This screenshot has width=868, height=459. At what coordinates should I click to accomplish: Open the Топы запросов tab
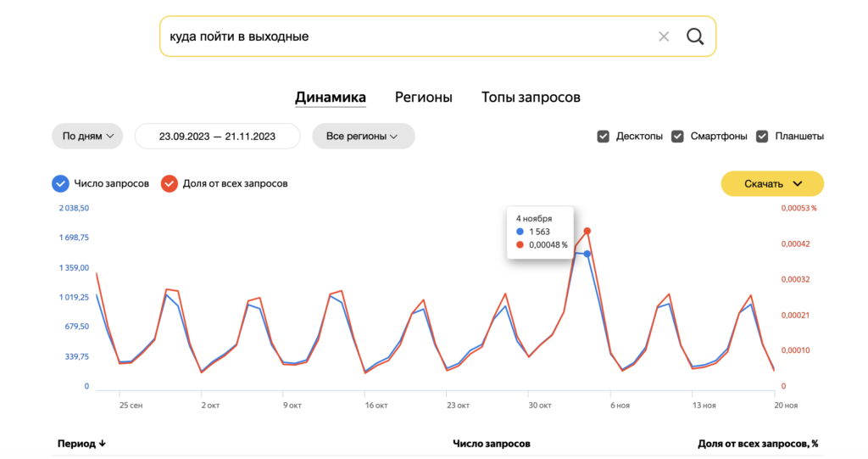coord(531,98)
